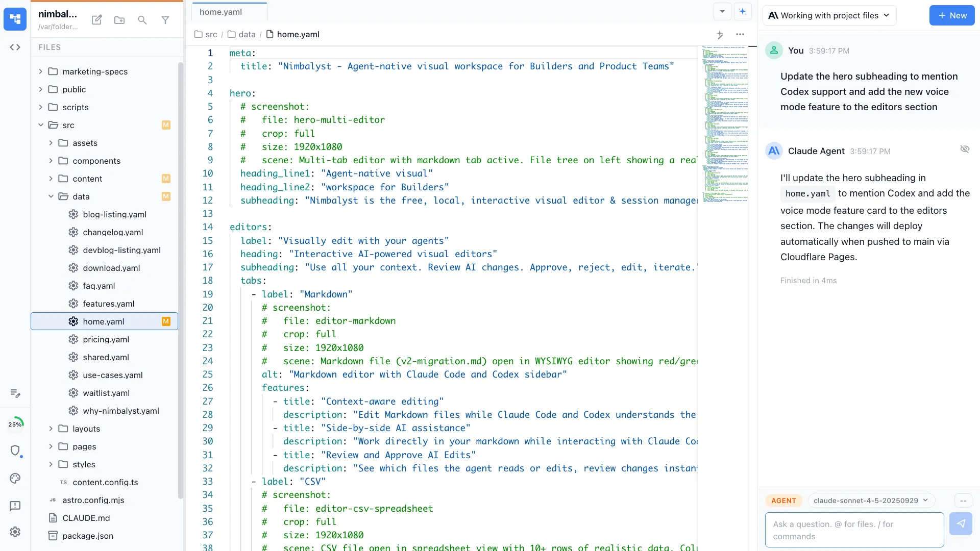This screenshot has width=980, height=551.
Task: Filter the file tree using the funnel icon
Action: 165,20
